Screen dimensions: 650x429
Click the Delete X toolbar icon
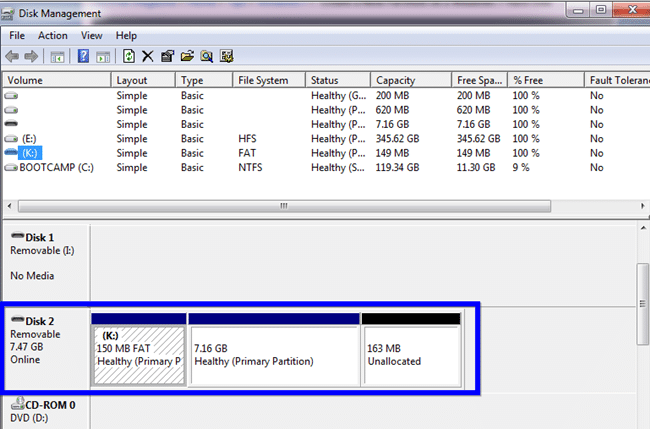coord(148,56)
